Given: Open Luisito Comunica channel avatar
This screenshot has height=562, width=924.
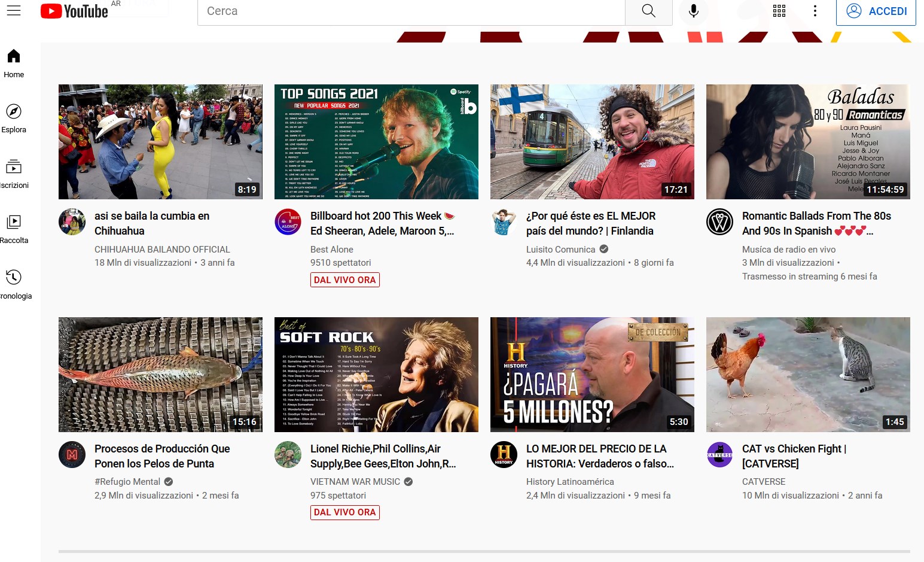Looking at the screenshot, I should [x=504, y=222].
